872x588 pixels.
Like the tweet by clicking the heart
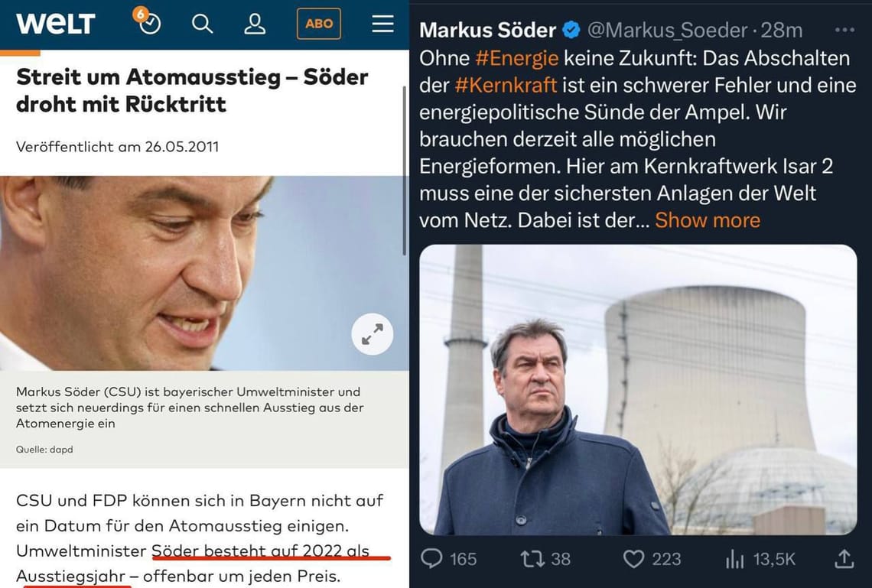click(x=633, y=559)
